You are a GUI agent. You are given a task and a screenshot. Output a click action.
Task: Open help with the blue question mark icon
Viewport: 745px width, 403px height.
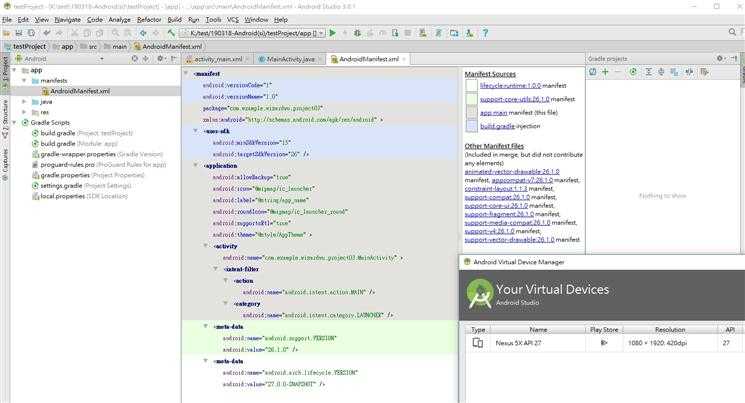[485, 33]
